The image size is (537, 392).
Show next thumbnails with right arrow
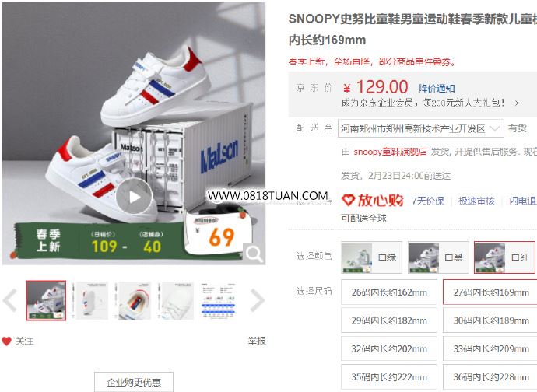[257, 300]
